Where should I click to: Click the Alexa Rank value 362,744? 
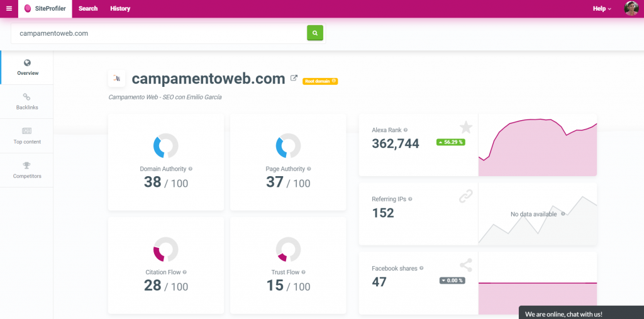point(396,143)
